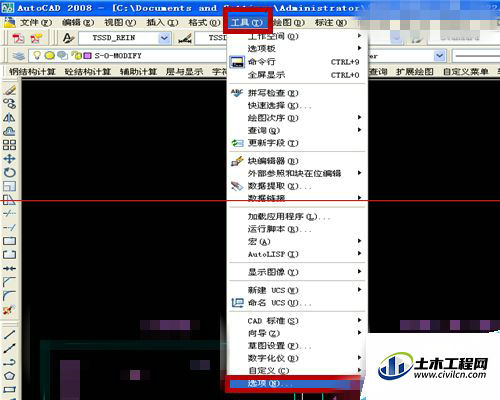Open the 钢结构计算 plugin menu
Viewport: 500px width, 400px height.
point(32,72)
